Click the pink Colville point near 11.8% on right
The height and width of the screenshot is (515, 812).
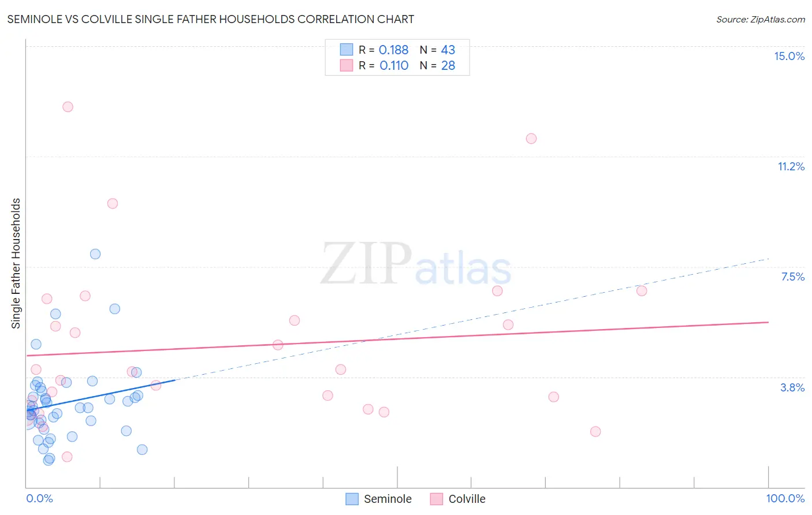click(531, 139)
